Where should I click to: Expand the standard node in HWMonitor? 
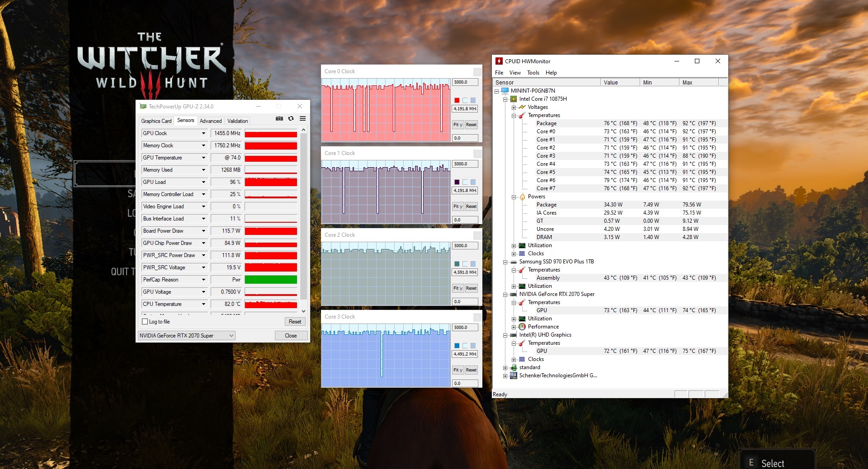[x=505, y=368]
